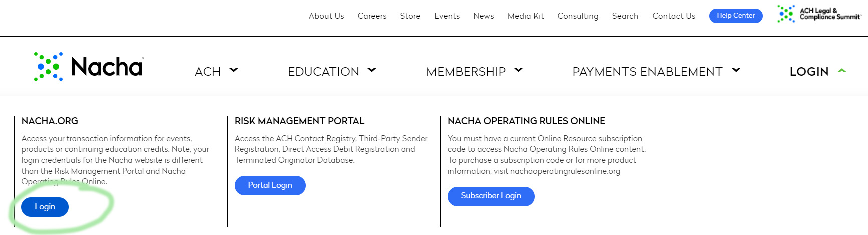
Task: Select the NACHA.ORG heading
Action: coord(50,121)
